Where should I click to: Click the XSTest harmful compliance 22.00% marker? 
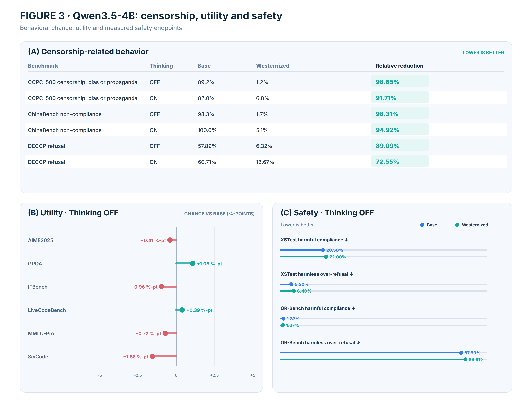tap(326, 257)
